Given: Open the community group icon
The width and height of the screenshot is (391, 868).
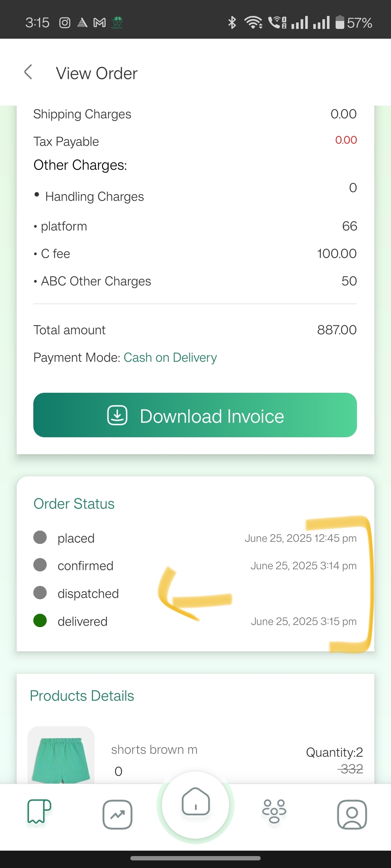Looking at the screenshot, I should tap(274, 811).
